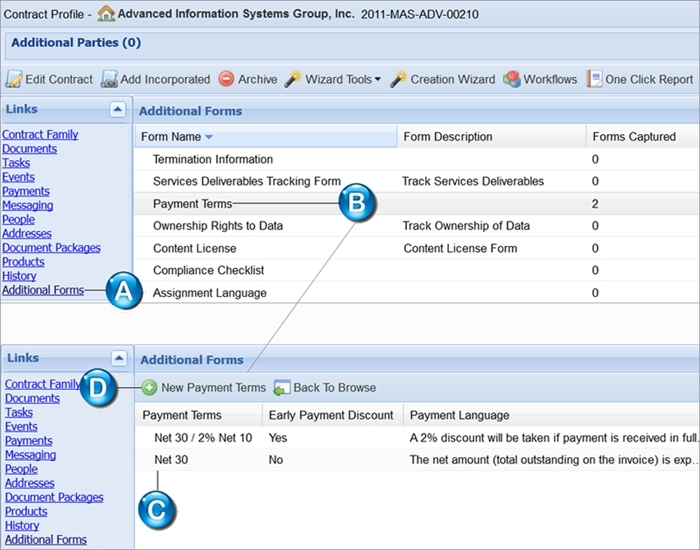Open History link in the lower Links panel
This screenshot has width=700, height=550.
[22, 525]
